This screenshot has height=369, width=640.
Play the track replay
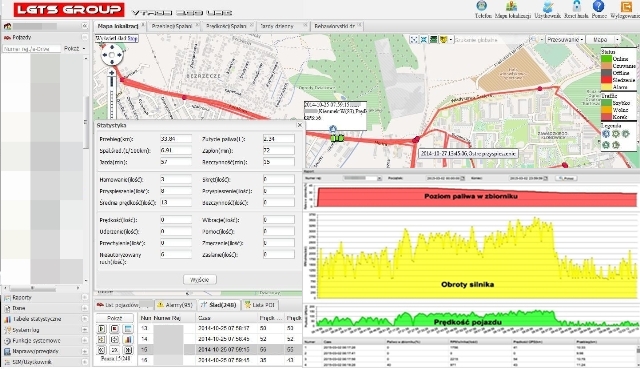[x=102, y=328]
